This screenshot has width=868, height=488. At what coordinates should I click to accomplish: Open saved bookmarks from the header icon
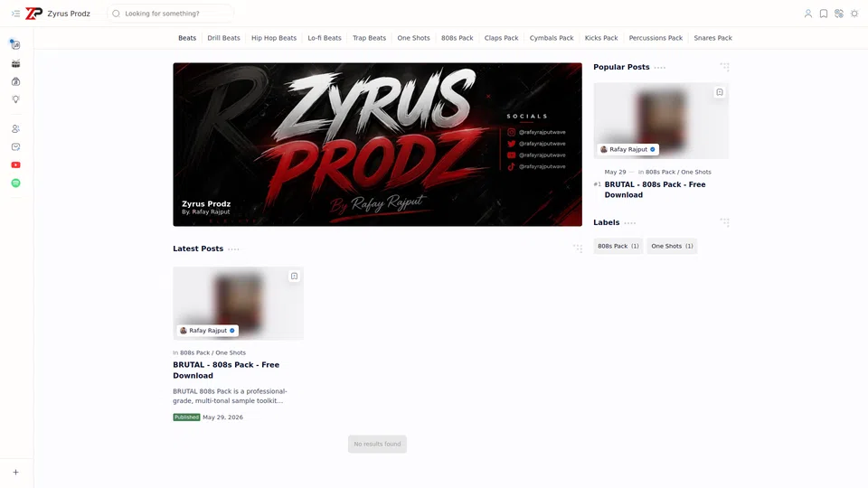pos(823,14)
